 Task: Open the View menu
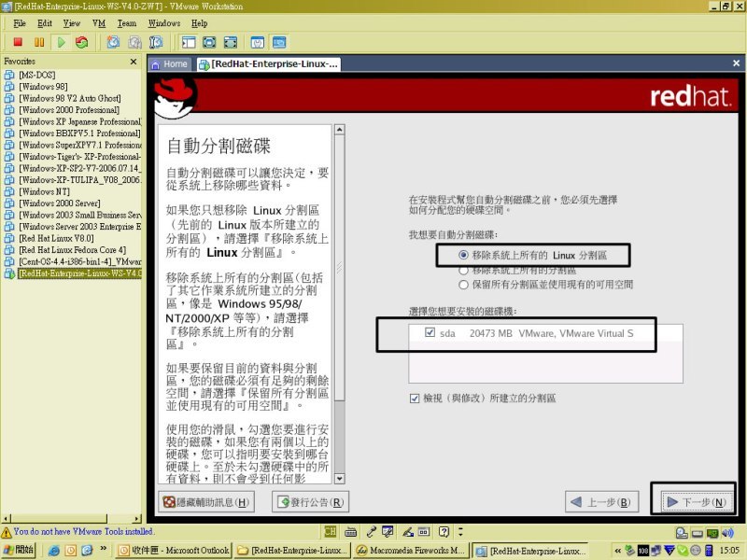coord(72,23)
